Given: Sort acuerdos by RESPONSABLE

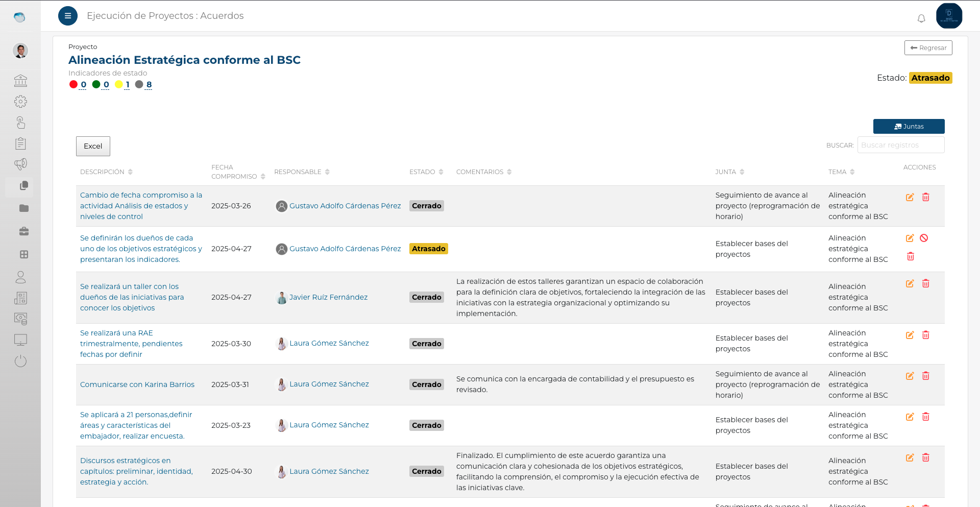Looking at the screenshot, I should click(327, 172).
